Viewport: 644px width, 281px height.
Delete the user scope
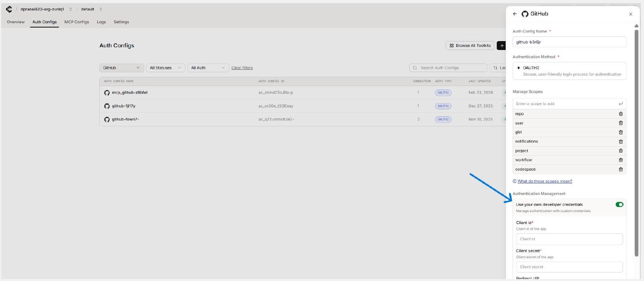621,123
